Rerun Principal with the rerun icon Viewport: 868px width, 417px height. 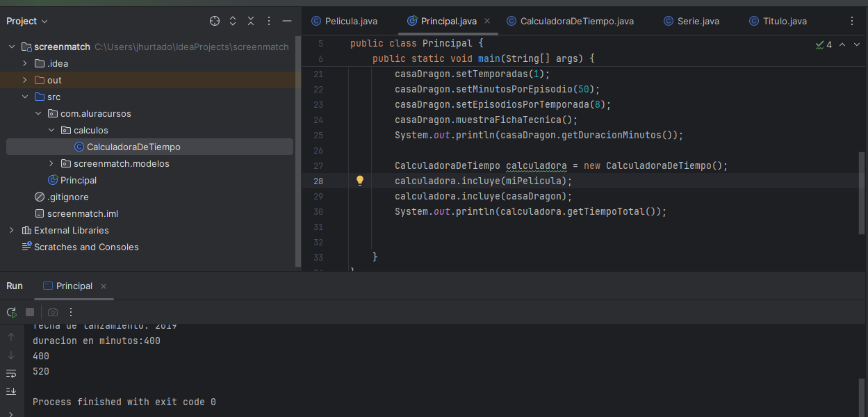pos(11,312)
